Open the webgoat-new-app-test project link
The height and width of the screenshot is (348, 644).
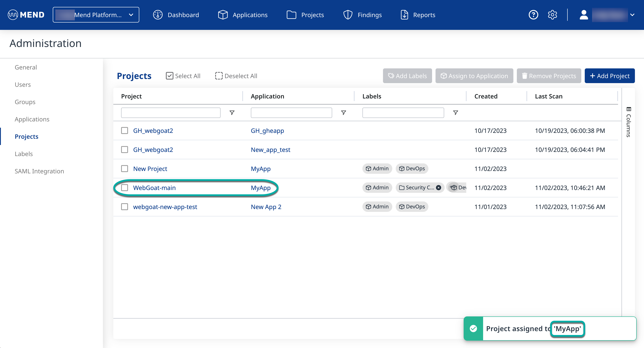pyautogui.click(x=165, y=207)
